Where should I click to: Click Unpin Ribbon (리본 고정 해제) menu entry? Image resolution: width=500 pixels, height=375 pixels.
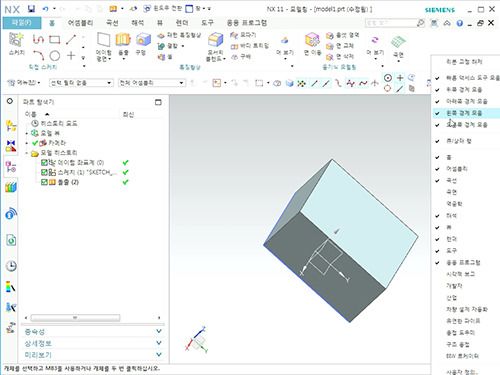pos(467,62)
